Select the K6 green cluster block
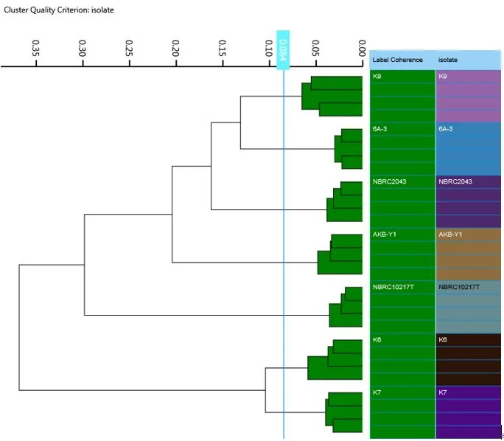Viewport: 504px width, 441px height. (335, 360)
